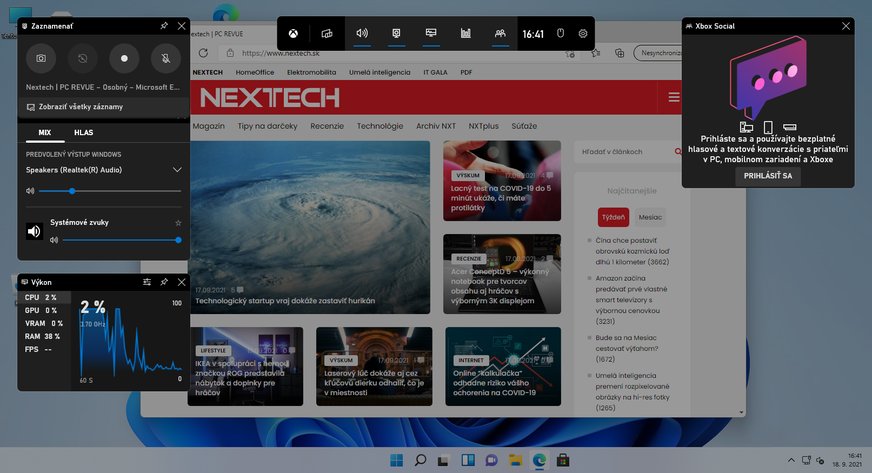Screen dimensions: 872x473
Task: Expand the Speakers (Realtek(R) Audio) output dropdown
Action: (177, 170)
